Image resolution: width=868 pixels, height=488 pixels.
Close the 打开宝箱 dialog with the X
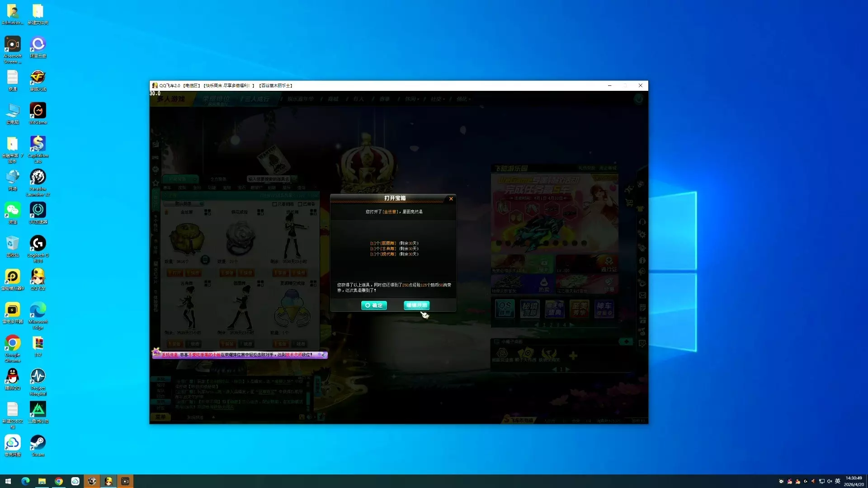(x=451, y=199)
